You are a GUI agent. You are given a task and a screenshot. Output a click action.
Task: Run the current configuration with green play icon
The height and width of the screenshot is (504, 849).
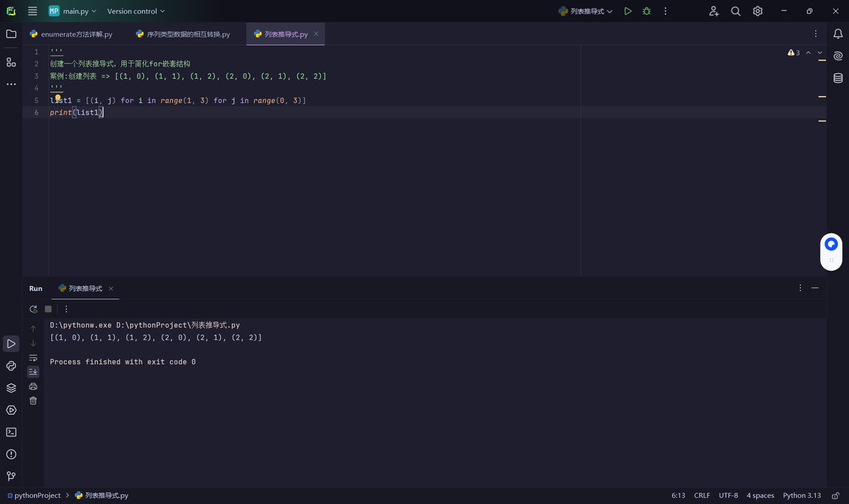pyautogui.click(x=627, y=11)
